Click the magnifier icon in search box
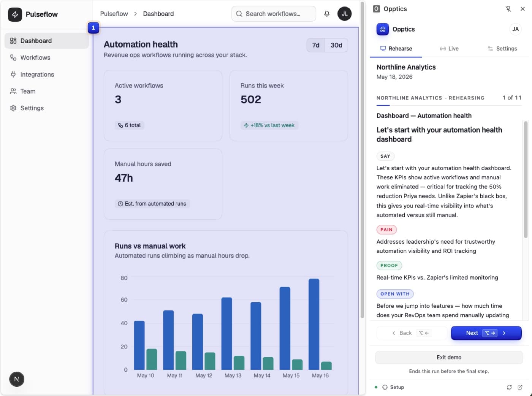532x396 pixels. tap(239, 14)
